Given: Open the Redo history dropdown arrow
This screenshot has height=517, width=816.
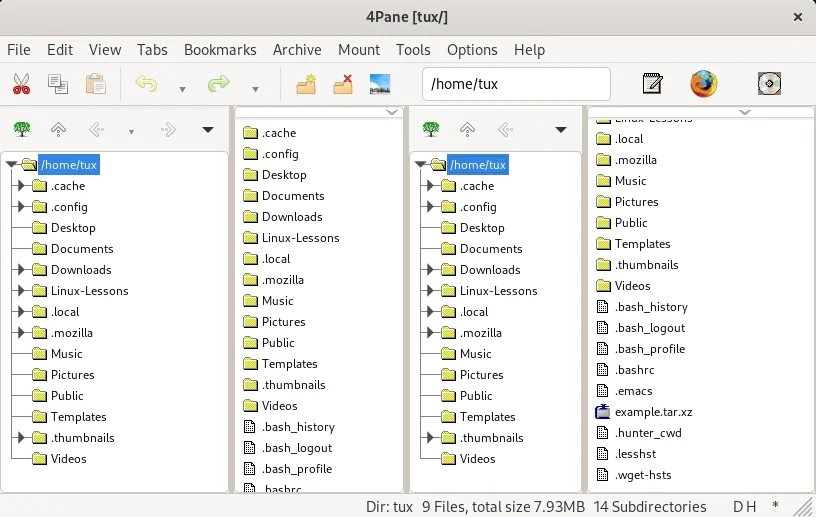Looking at the screenshot, I should (255, 90).
